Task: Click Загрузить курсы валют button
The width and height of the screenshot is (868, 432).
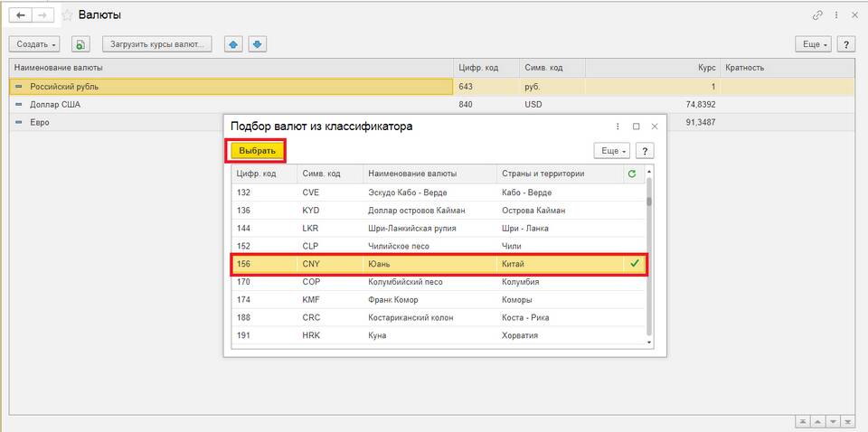Action: [x=157, y=44]
